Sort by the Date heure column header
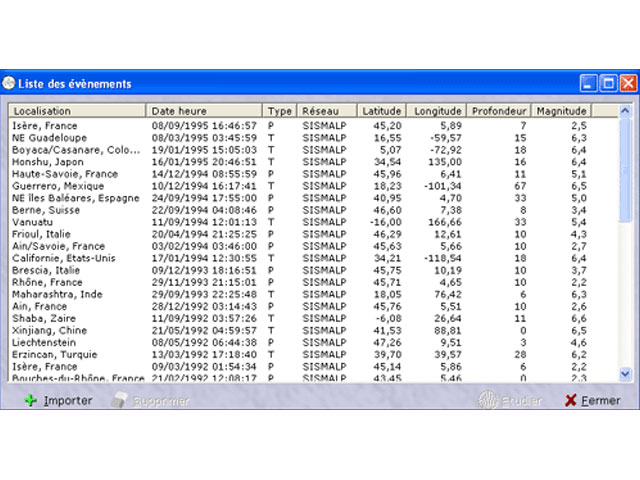The width and height of the screenshot is (640, 480). 205,111
